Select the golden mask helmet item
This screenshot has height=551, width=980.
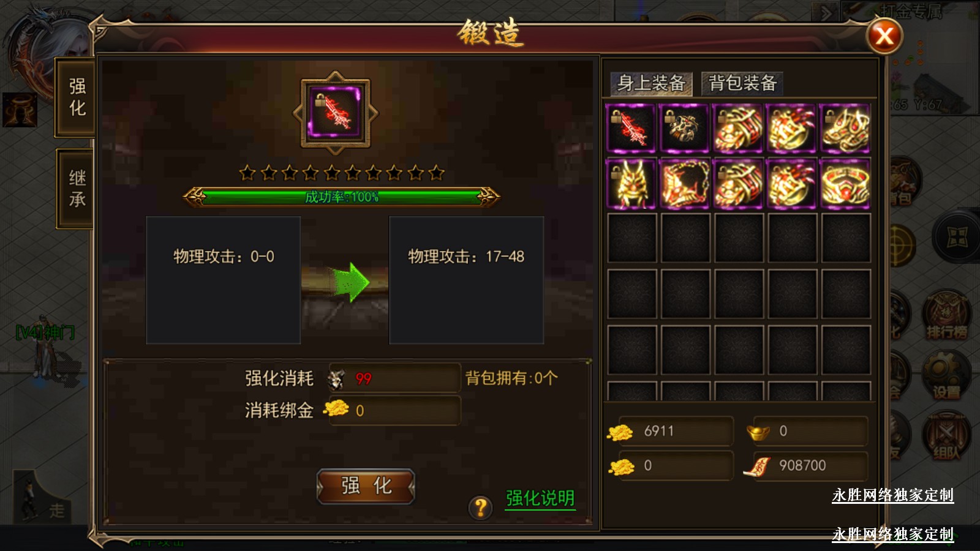coord(631,184)
